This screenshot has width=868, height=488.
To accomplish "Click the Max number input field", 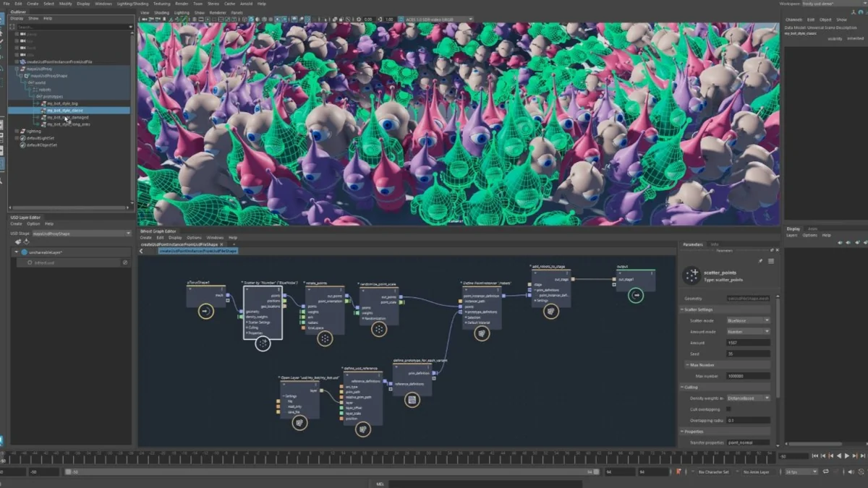I will (748, 376).
